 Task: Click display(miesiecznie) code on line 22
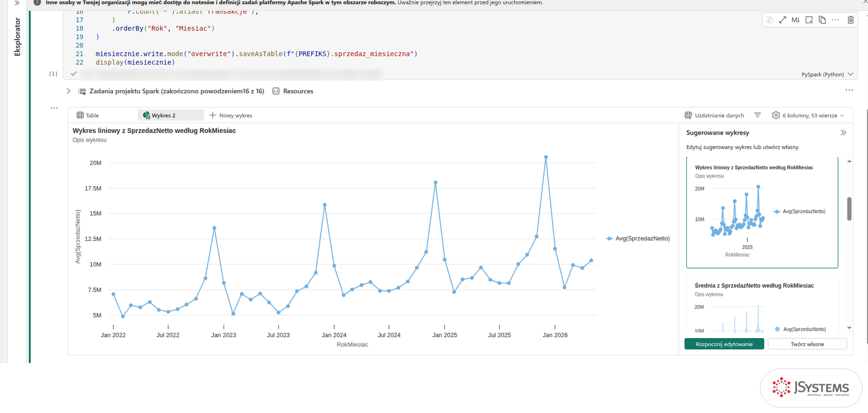click(135, 62)
